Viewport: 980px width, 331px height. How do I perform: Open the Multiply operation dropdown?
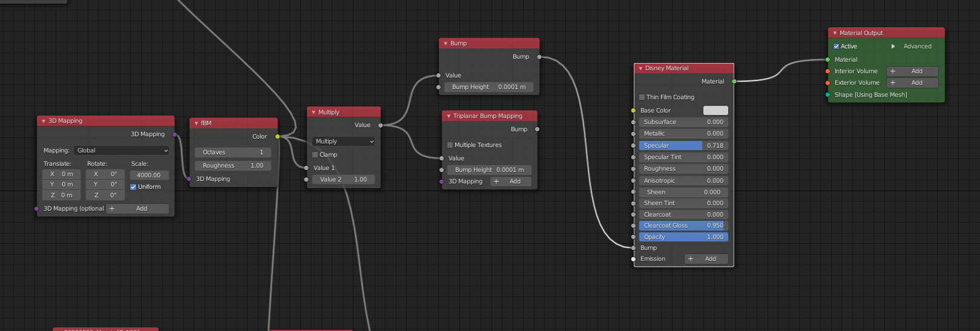click(x=344, y=142)
